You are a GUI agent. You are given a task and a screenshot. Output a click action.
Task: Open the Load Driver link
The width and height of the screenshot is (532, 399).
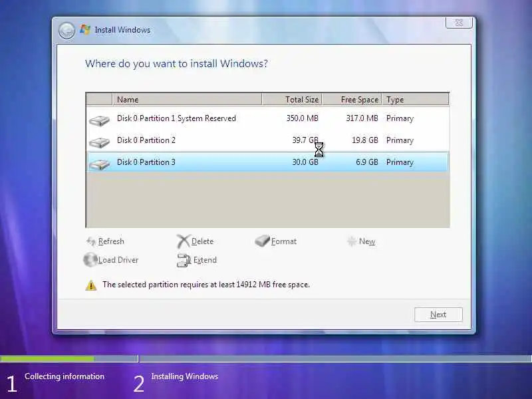coord(118,260)
